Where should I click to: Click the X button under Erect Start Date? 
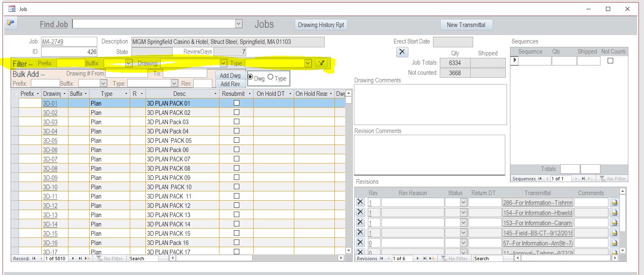point(402,52)
